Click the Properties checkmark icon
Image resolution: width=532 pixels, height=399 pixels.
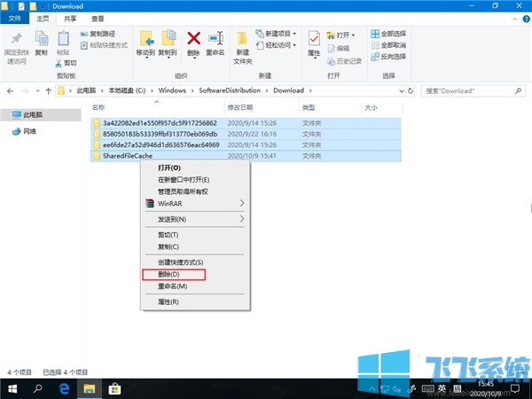(x=314, y=38)
